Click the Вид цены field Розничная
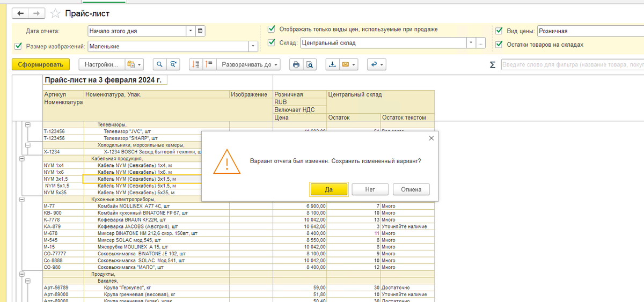 click(x=590, y=31)
